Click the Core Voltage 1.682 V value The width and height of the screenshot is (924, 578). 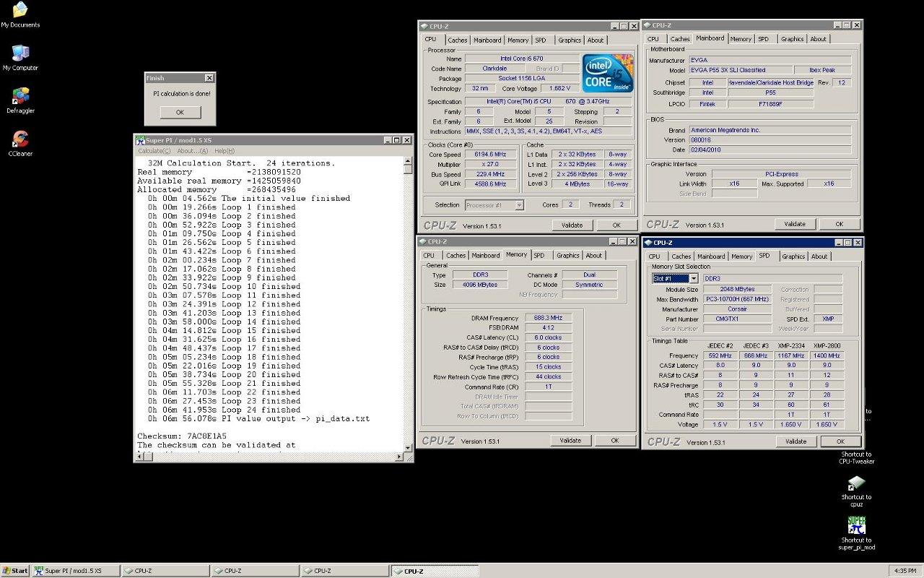561,88
